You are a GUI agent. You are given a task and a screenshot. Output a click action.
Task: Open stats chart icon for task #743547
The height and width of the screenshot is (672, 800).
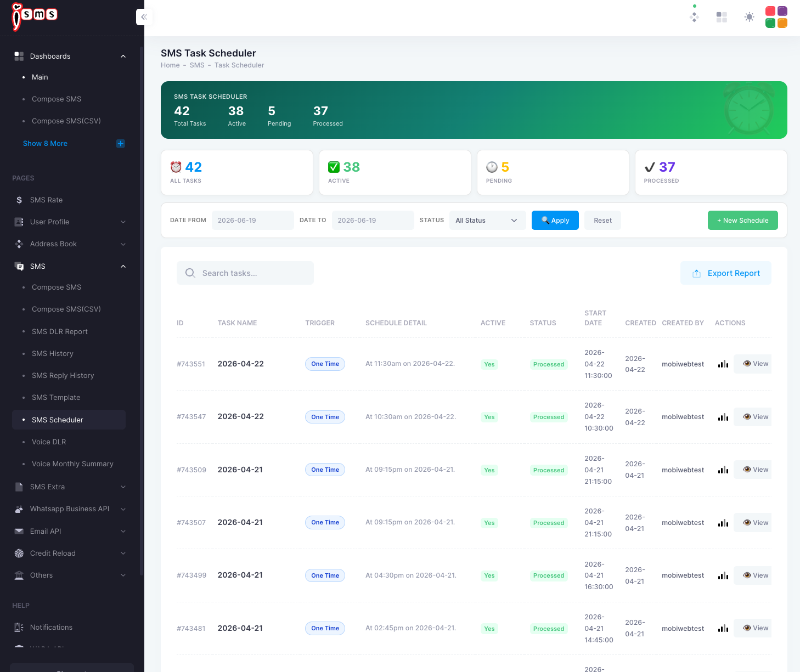[723, 417]
